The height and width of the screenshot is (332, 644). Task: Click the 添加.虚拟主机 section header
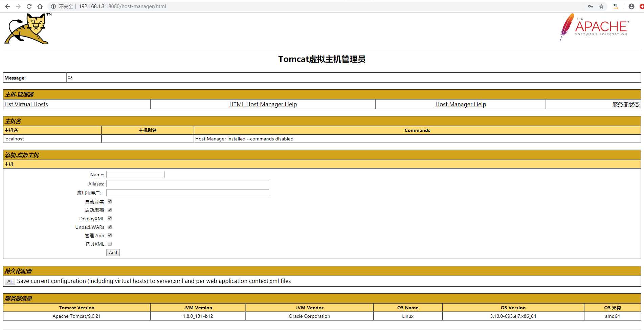[x=322, y=155]
